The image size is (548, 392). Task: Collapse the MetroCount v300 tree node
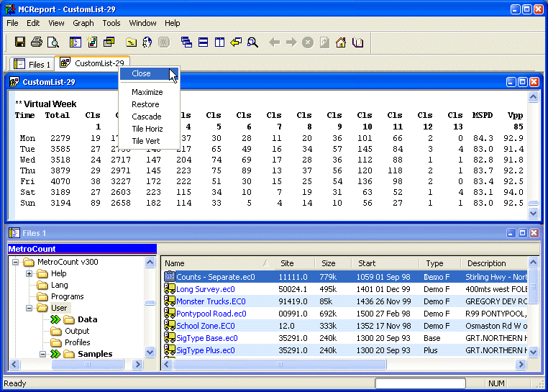[15, 262]
